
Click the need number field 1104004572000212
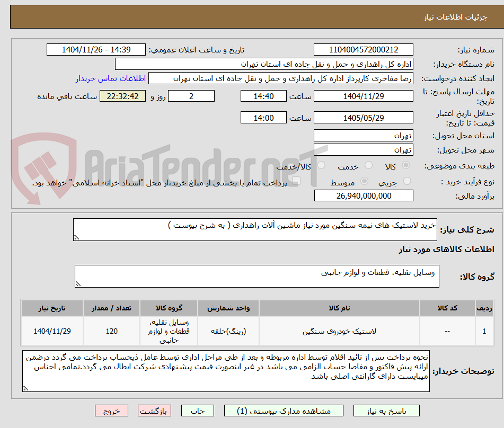coord(364,50)
